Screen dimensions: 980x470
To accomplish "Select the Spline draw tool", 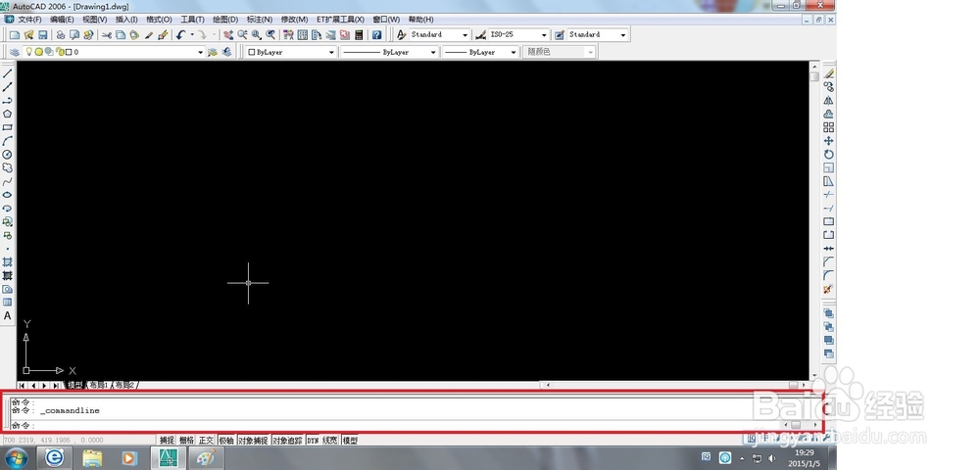I will 8,181.
